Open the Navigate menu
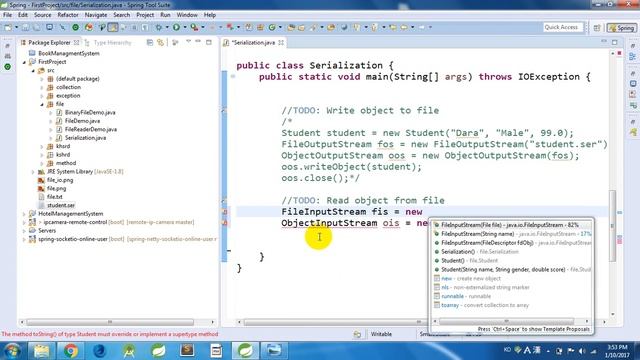Image resolution: width=640 pixels, height=360 pixels. tap(96, 15)
